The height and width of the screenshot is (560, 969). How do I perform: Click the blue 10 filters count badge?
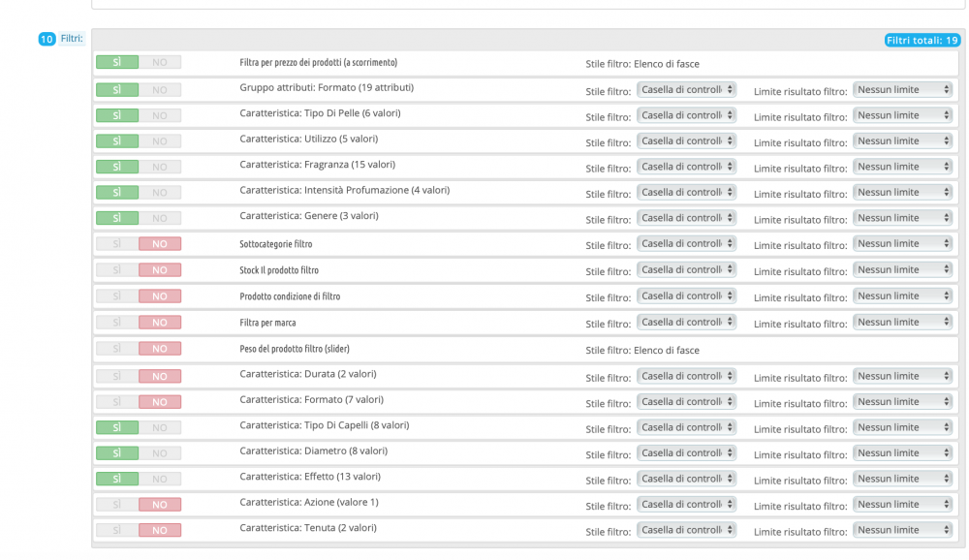coord(47,39)
